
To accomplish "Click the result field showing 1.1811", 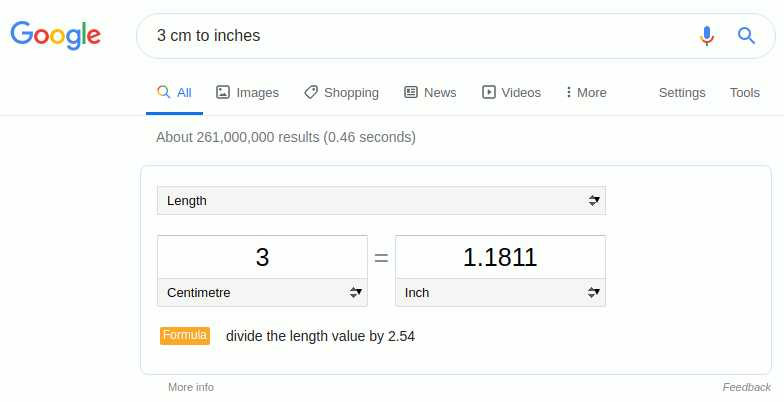I will click(x=500, y=257).
